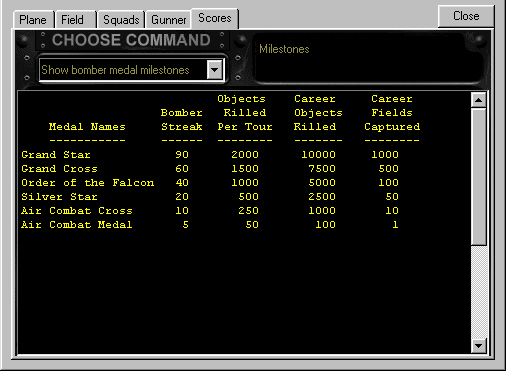Click the Objects Killed Per Tour header

[x=245, y=113]
